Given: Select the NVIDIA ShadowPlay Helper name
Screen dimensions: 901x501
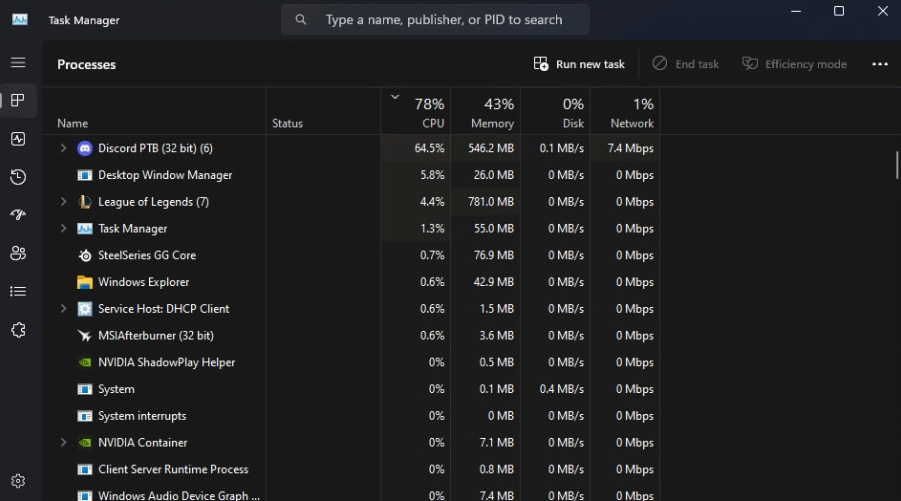Looking at the screenshot, I should click(167, 363).
